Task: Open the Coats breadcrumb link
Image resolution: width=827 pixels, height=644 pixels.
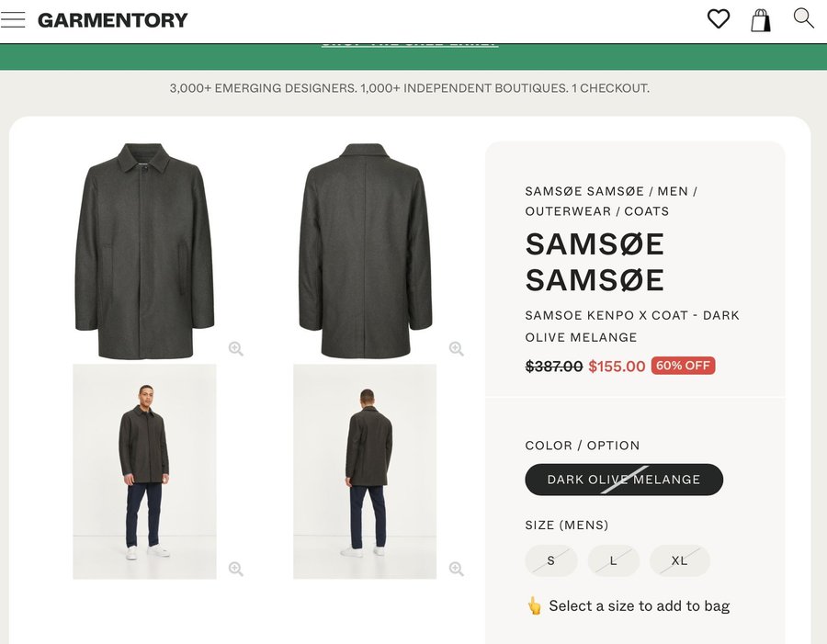Action: point(647,211)
